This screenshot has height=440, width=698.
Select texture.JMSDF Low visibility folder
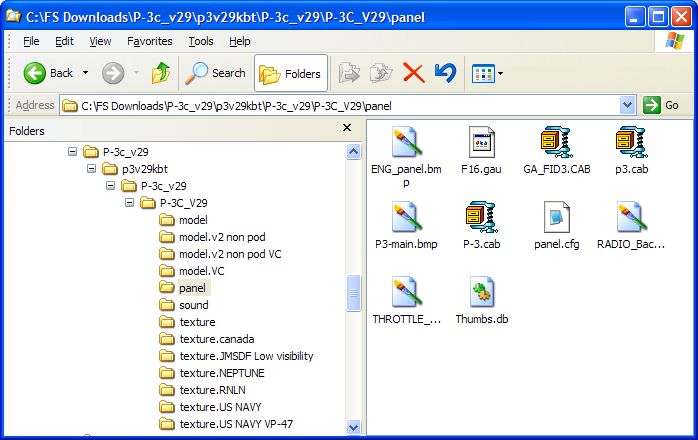(246, 356)
